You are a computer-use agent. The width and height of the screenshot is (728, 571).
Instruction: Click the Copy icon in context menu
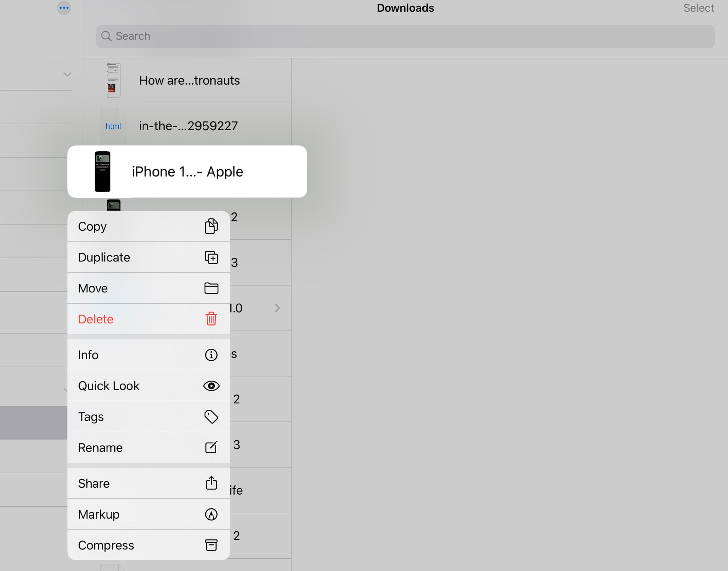211,226
